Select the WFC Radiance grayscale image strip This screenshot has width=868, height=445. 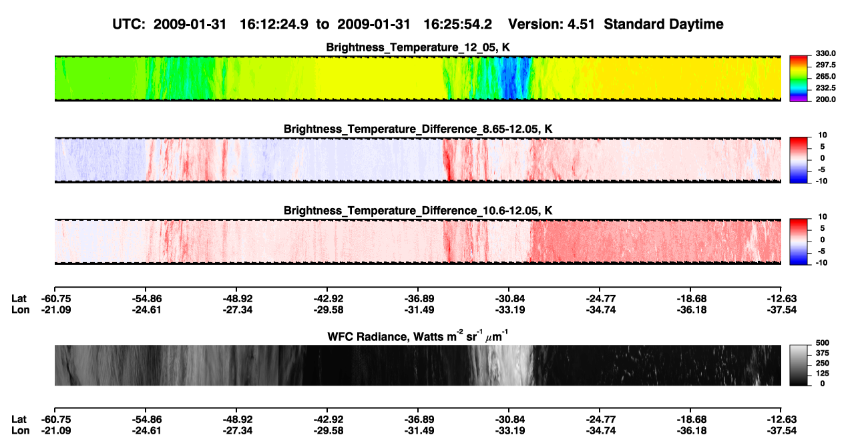[x=417, y=365]
